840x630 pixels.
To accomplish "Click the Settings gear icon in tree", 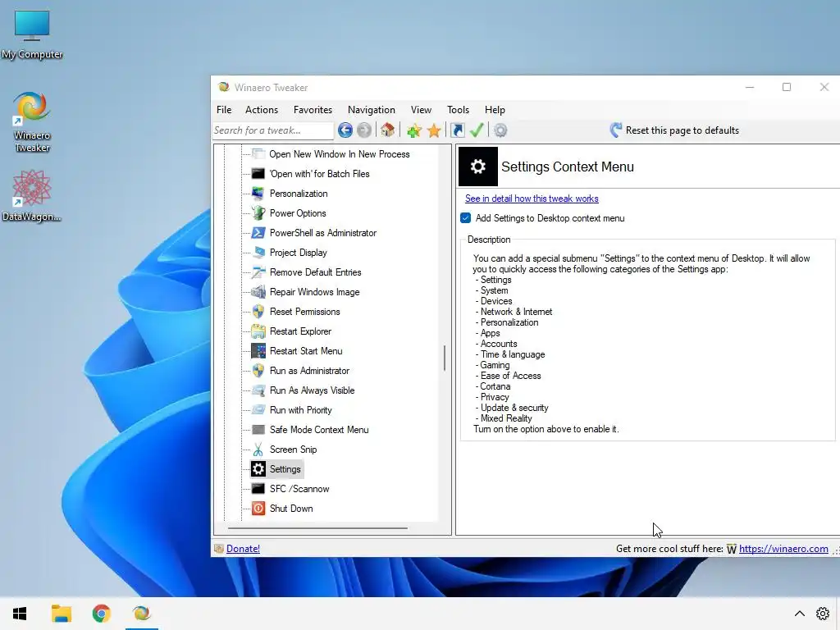I will click(258, 469).
